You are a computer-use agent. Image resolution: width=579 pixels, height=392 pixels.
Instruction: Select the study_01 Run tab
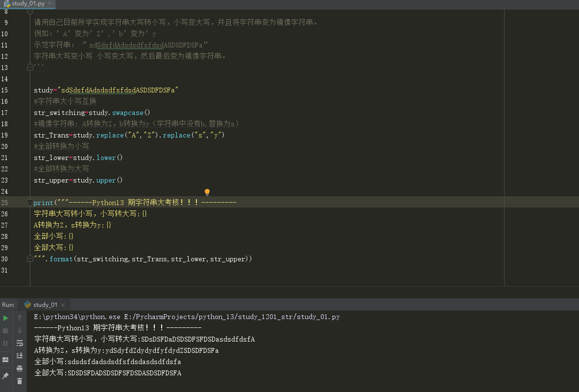tap(45, 305)
